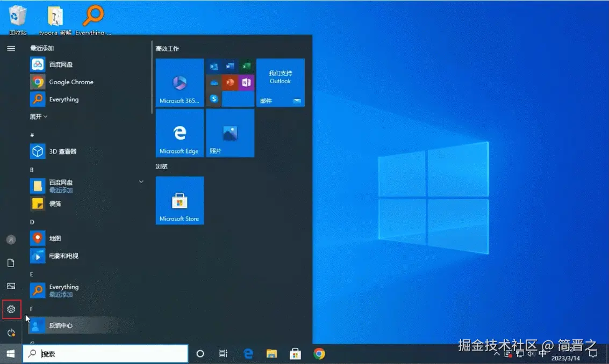The image size is (609, 364).
Task: Open the Microsoft Edge tile
Action: [180, 133]
